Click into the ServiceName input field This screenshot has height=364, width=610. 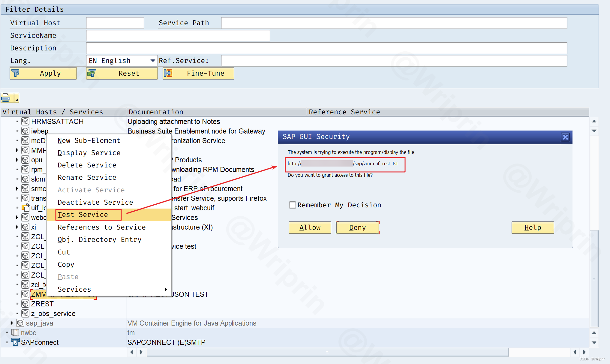pyautogui.click(x=178, y=35)
